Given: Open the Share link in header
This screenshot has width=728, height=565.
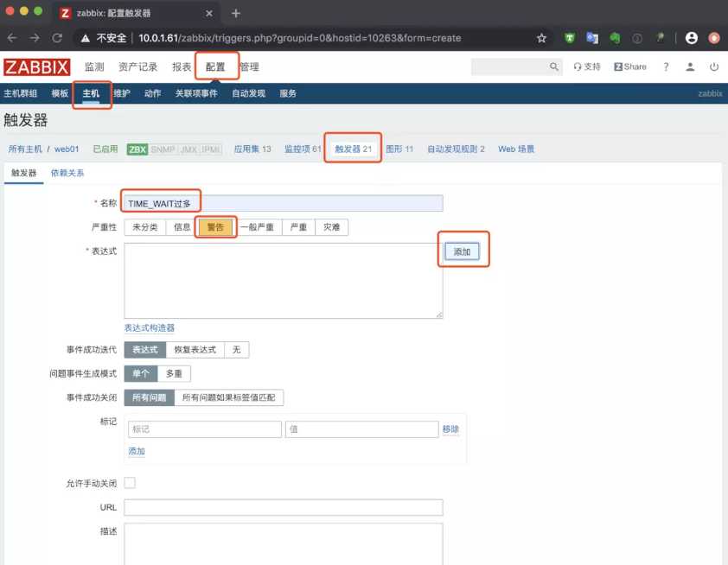Looking at the screenshot, I should click(x=630, y=67).
